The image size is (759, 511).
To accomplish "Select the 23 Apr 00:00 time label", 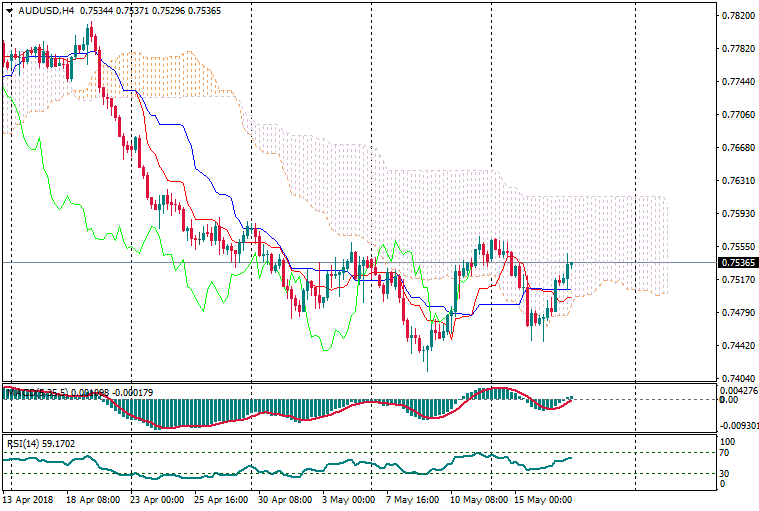I will coord(159,499).
